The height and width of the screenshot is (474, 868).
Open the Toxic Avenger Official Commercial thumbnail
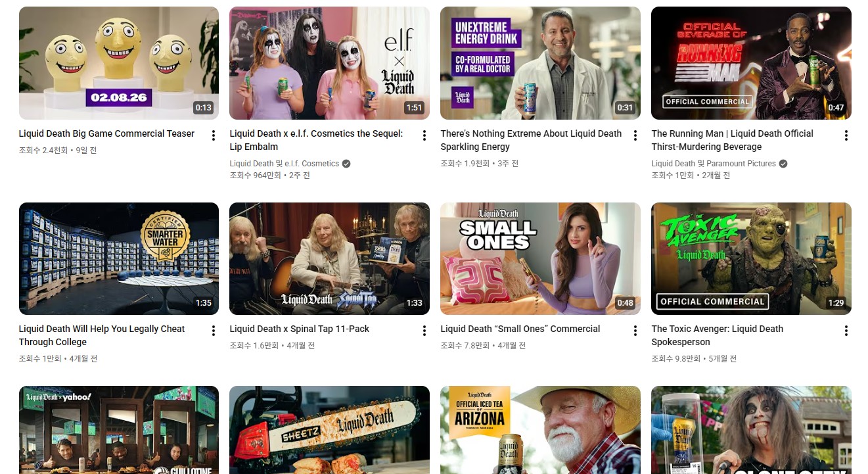click(751, 258)
